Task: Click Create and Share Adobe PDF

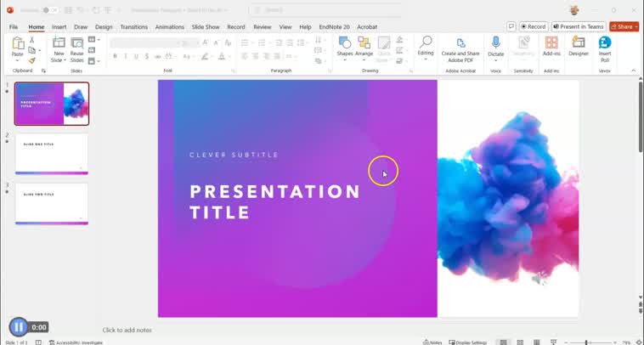Action: (460, 50)
